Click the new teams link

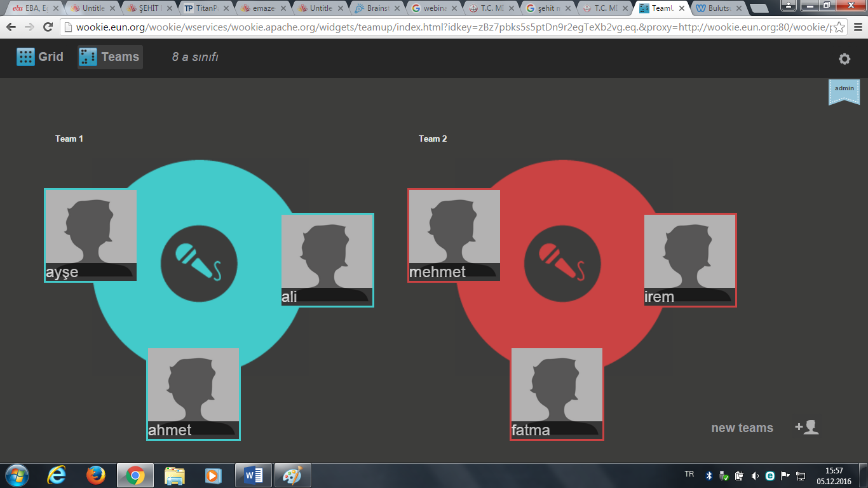(x=742, y=428)
